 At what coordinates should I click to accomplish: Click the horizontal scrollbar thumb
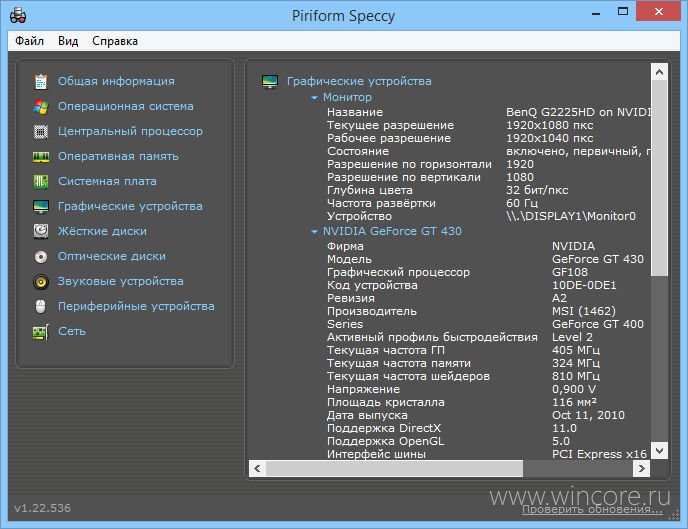(x=394, y=468)
